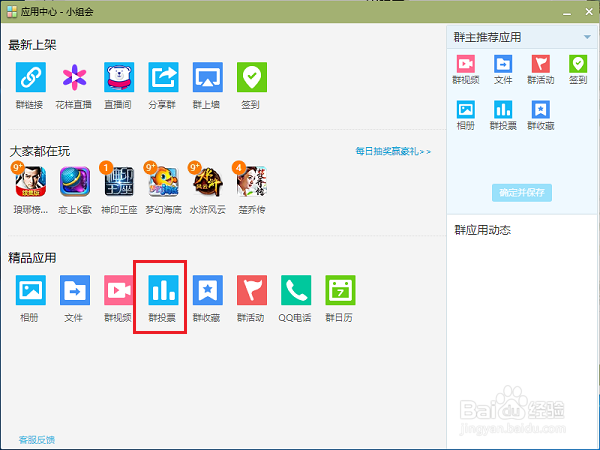Open 群视频 under 精品应用
The width and height of the screenshot is (600, 450).
[119, 290]
